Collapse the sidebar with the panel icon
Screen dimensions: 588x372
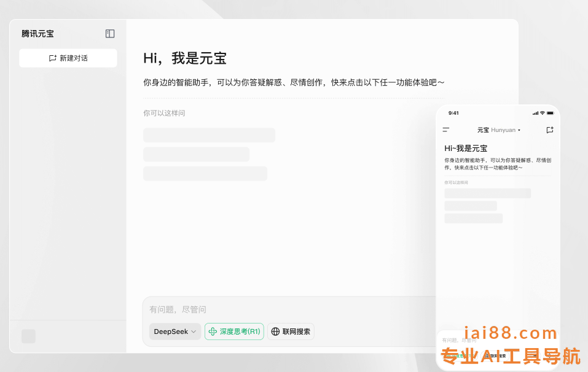110,34
